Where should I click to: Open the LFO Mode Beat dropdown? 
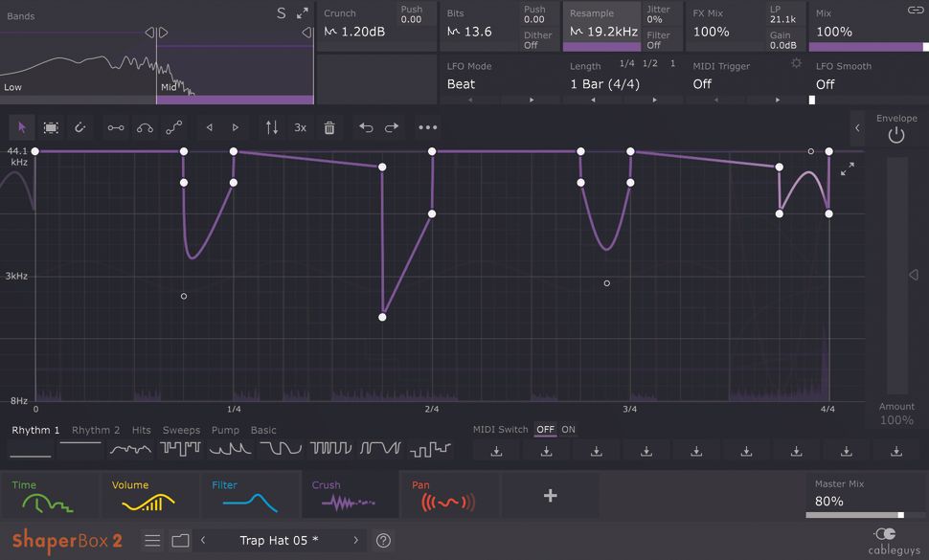point(461,84)
